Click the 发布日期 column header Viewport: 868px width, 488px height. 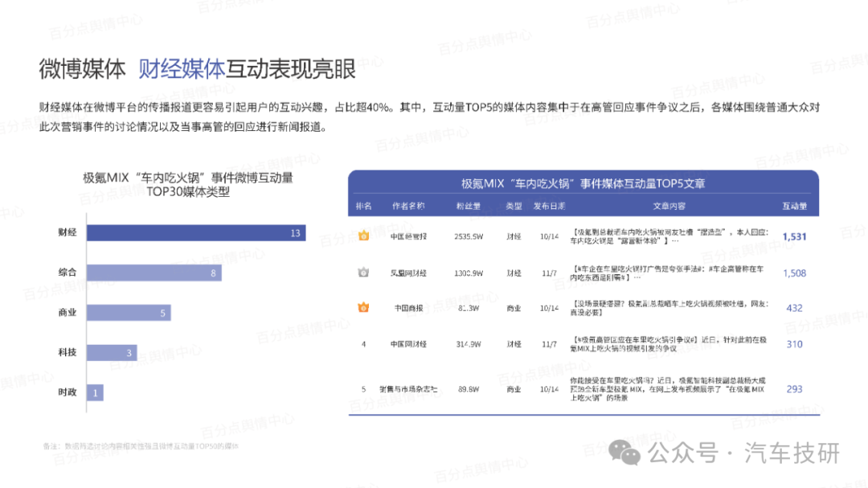[x=549, y=206]
